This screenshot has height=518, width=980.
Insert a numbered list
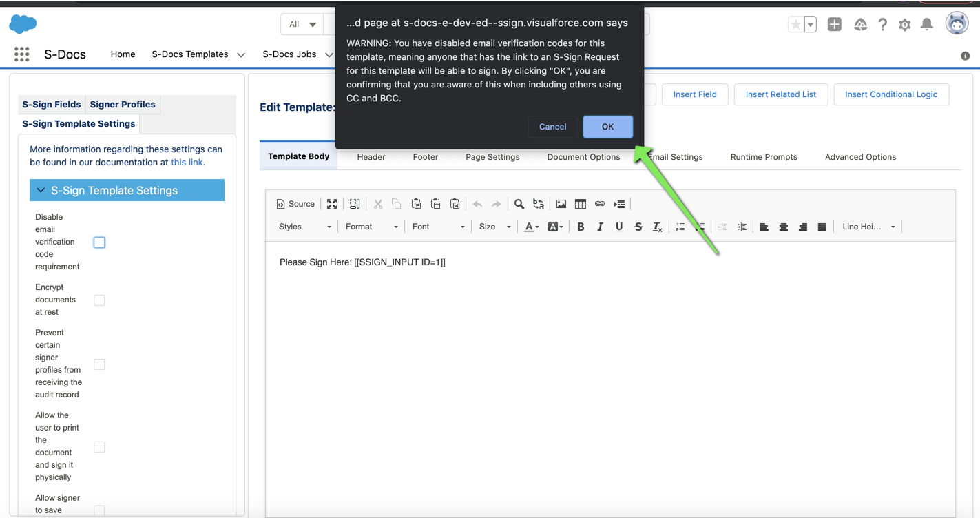point(680,227)
